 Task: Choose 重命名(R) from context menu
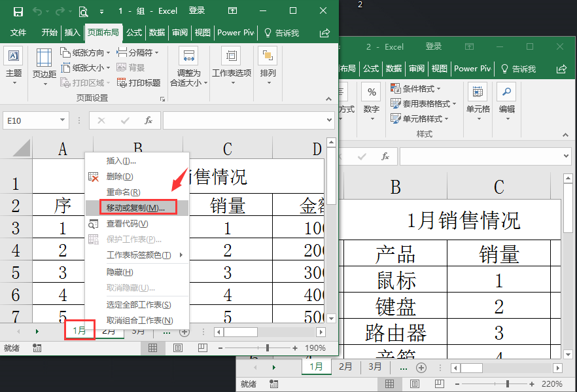[137, 192]
